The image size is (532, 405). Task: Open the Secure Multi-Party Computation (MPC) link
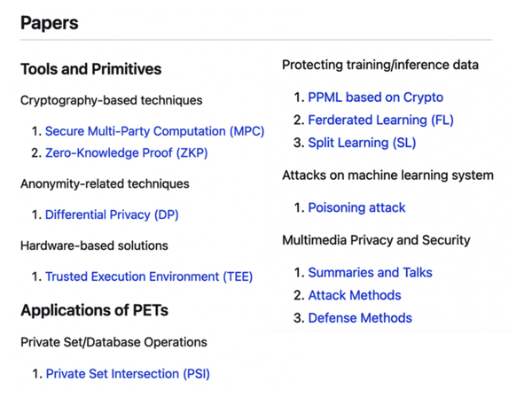point(154,131)
